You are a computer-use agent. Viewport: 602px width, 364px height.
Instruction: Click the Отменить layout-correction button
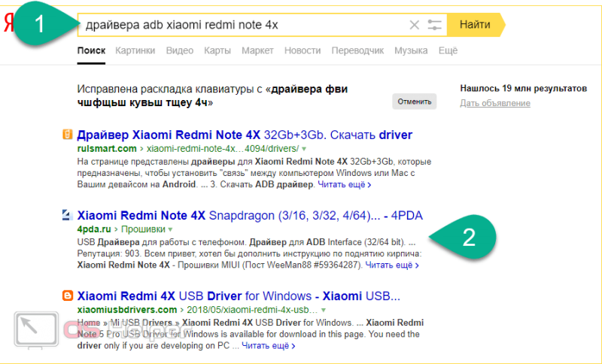click(x=415, y=102)
